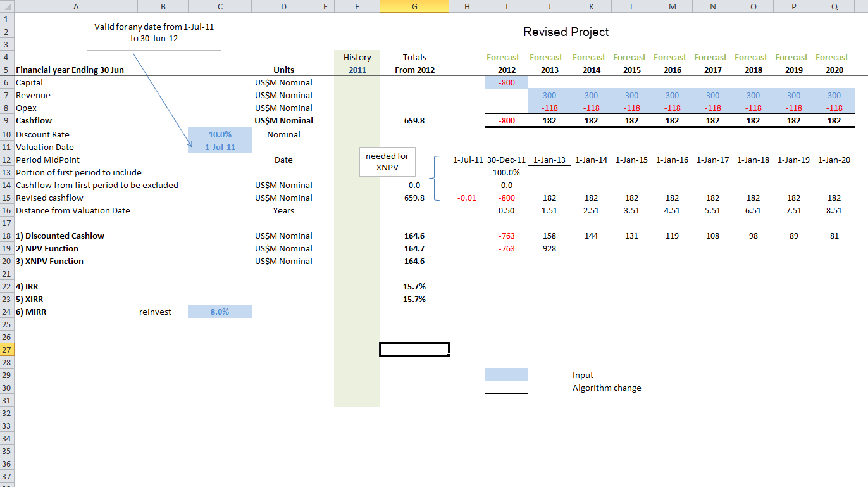
Task: Select the NPV Function total 164.7
Action: click(x=414, y=248)
